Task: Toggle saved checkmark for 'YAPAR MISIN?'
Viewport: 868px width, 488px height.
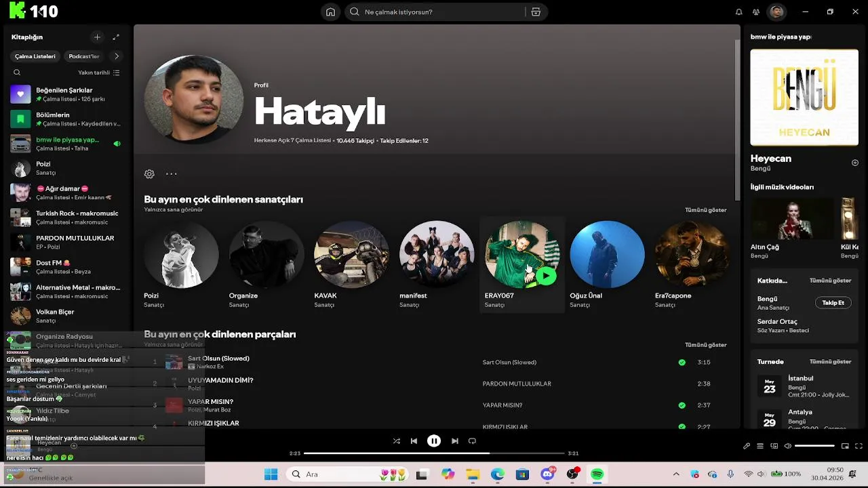Action: point(682,405)
